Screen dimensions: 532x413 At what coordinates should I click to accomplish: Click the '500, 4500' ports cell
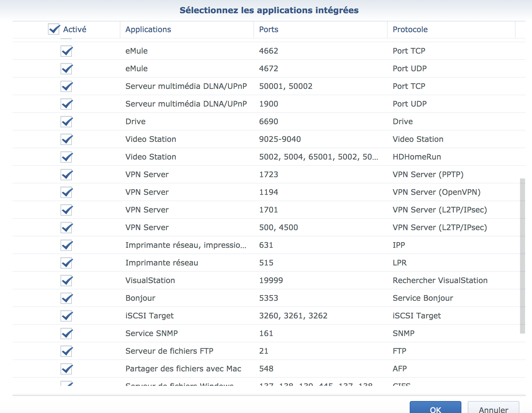pos(278,228)
